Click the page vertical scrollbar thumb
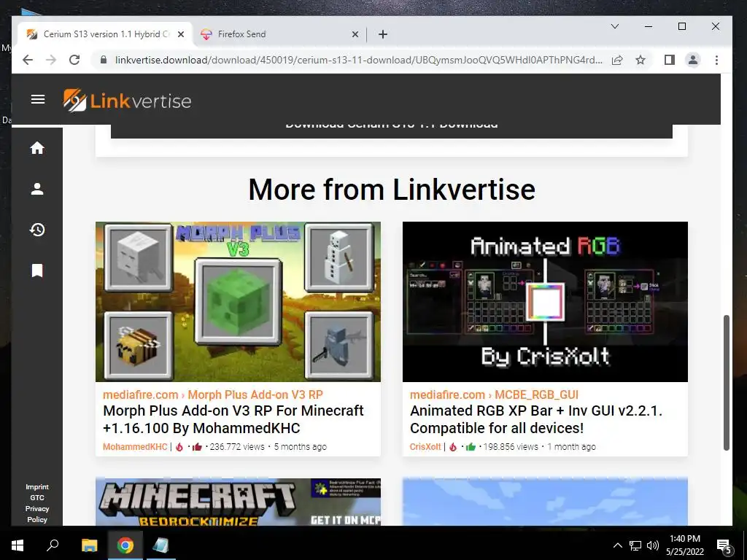 point(727,382)
